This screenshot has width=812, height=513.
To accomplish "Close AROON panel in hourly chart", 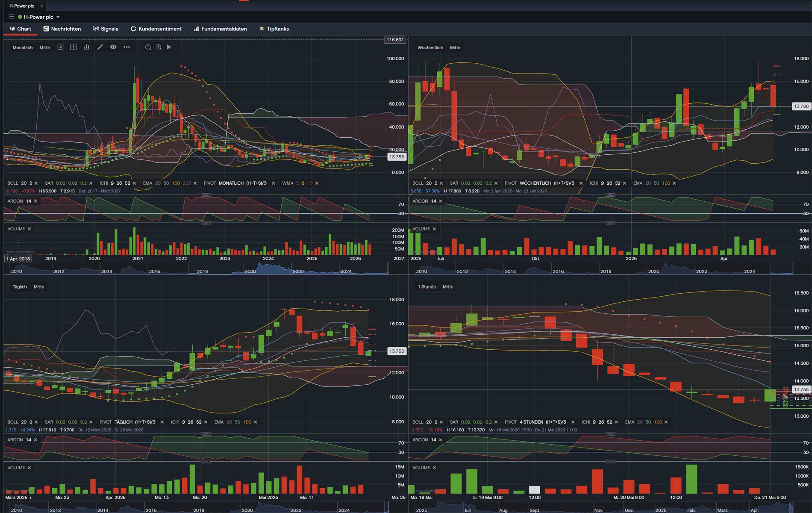I will [441, 440].
